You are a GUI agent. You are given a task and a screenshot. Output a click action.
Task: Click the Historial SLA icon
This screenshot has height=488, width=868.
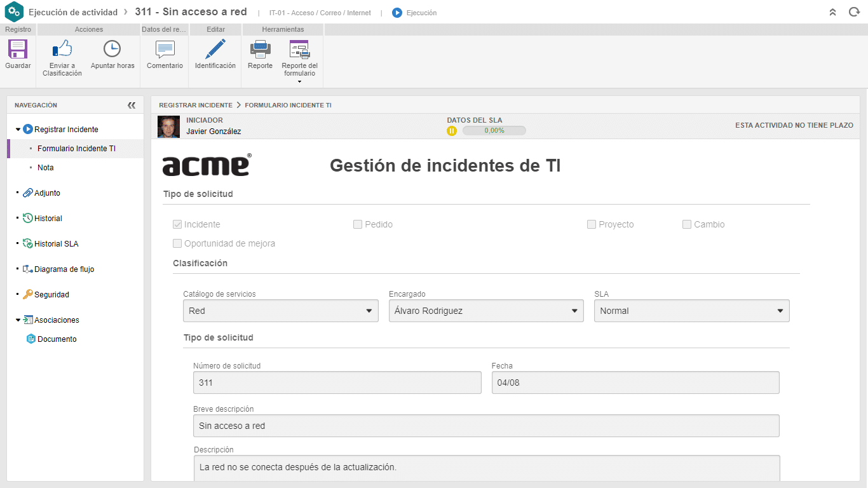(x=27, y=243)
